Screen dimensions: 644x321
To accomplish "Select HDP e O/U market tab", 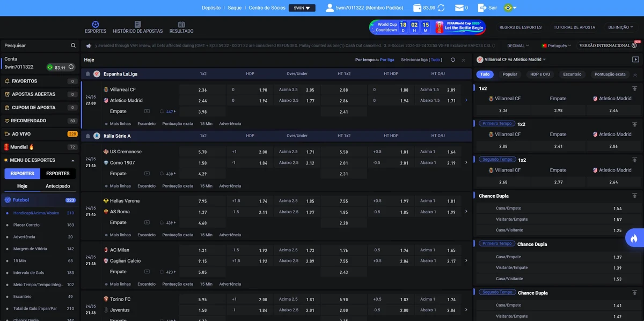I will [540, 74].
